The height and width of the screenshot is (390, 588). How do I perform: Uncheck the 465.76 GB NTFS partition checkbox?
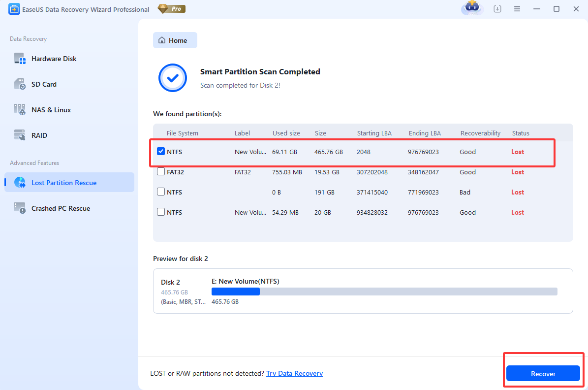point(161,152)
